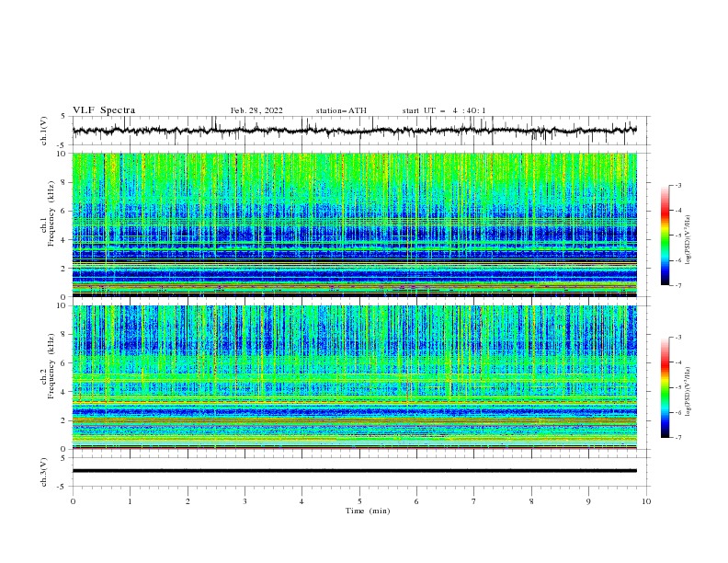Select the "Feb. 28, 2022" date label

[x=256, y=110]
